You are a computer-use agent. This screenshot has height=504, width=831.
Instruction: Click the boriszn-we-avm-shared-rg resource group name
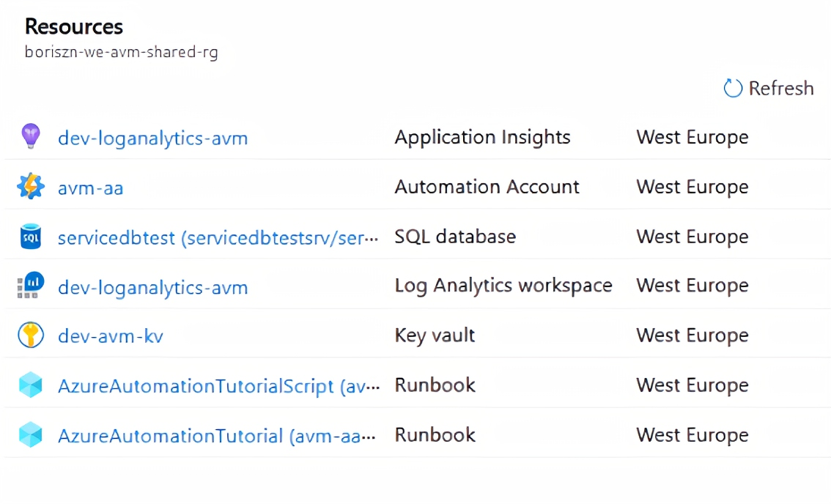coord(121,53)
